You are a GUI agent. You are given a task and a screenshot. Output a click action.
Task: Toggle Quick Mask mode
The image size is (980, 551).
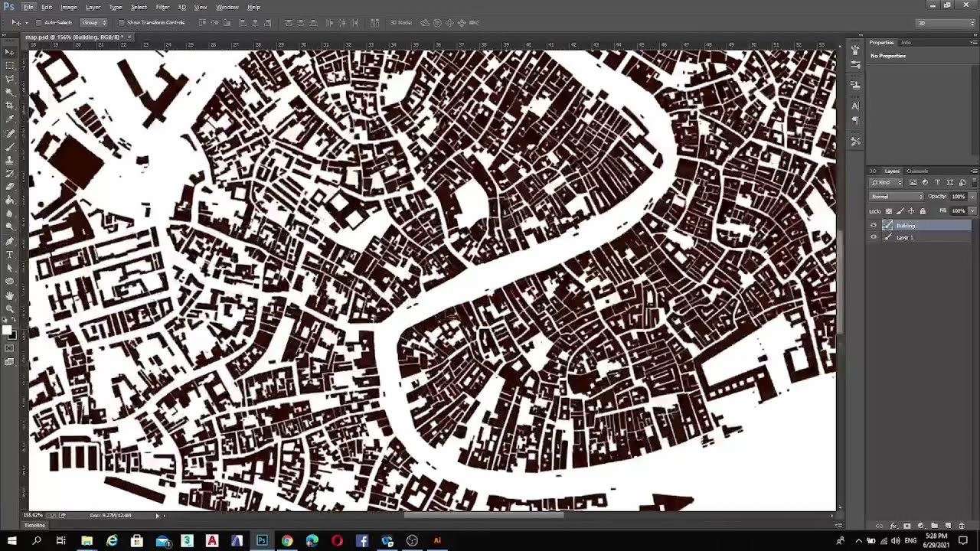coord(10,348)
